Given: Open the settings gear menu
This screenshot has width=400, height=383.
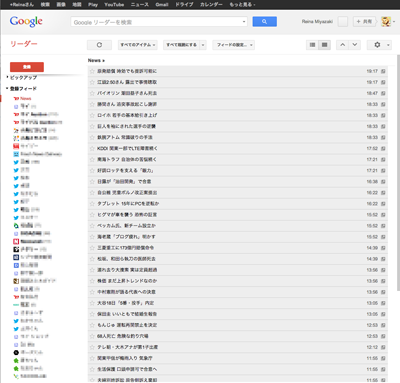Looking at the screenshot, I should pos(379,45).
